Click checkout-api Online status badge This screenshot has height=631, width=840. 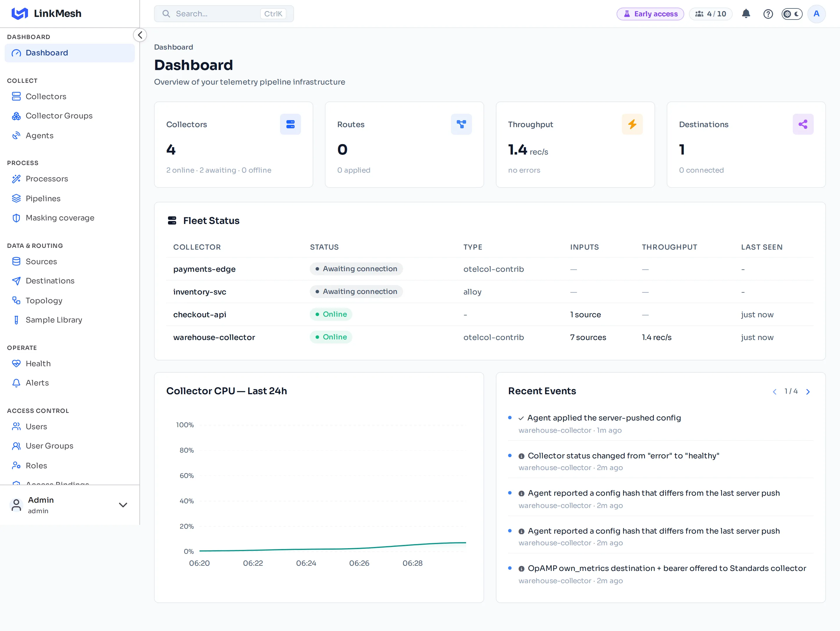tap(331, 314)
